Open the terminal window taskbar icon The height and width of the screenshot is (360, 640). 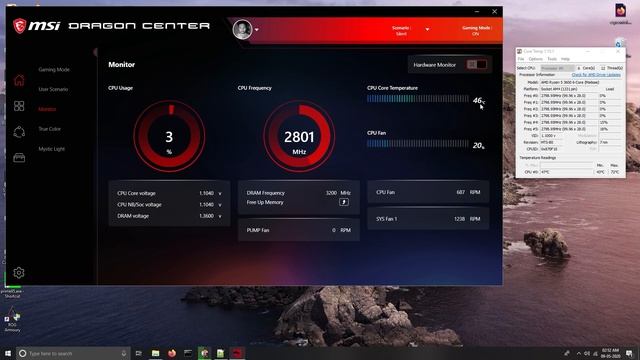(x=188, y=353)
